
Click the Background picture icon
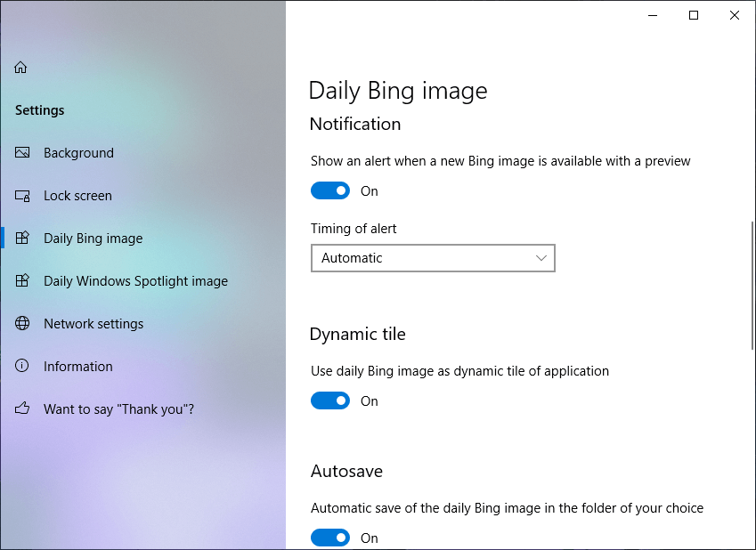pos(22,153)
